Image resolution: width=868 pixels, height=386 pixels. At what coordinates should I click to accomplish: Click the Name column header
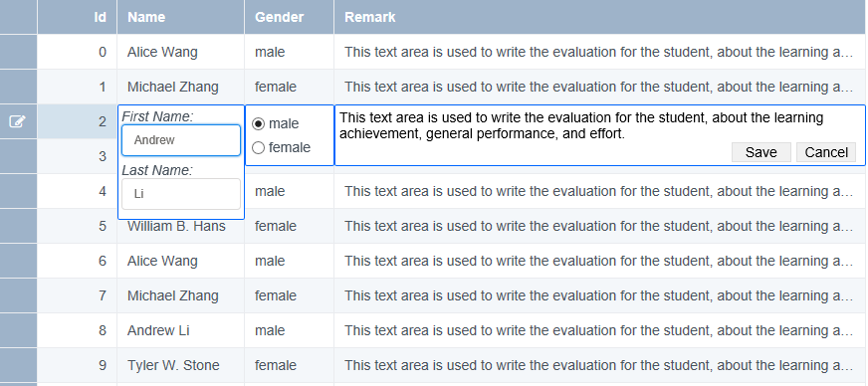tap(180, 17)
